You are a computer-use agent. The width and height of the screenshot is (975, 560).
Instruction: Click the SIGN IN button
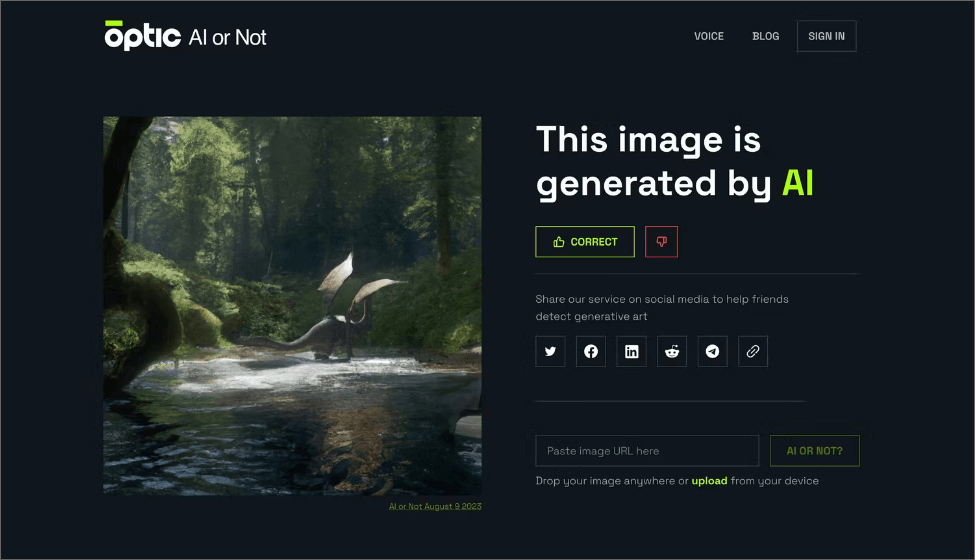pyautogui.click(x=826, y=36)
